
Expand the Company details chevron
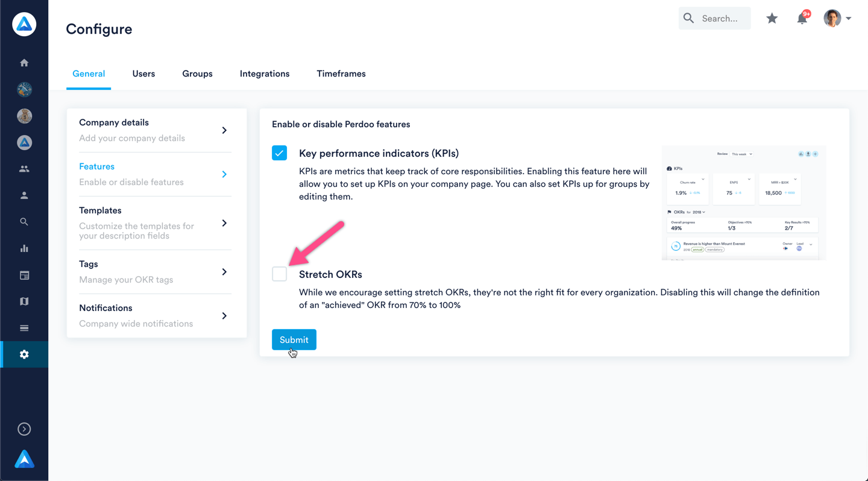tap(224, 130)
